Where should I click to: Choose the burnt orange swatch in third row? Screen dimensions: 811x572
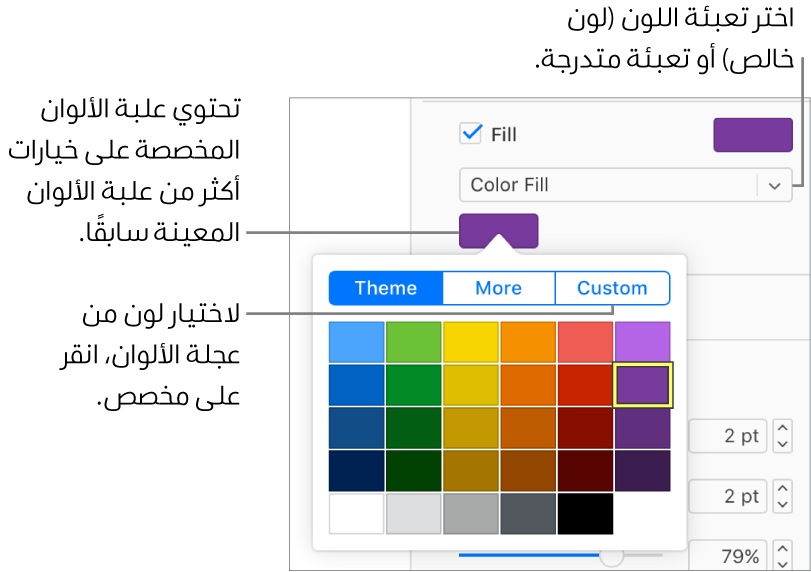coord(528,428)
